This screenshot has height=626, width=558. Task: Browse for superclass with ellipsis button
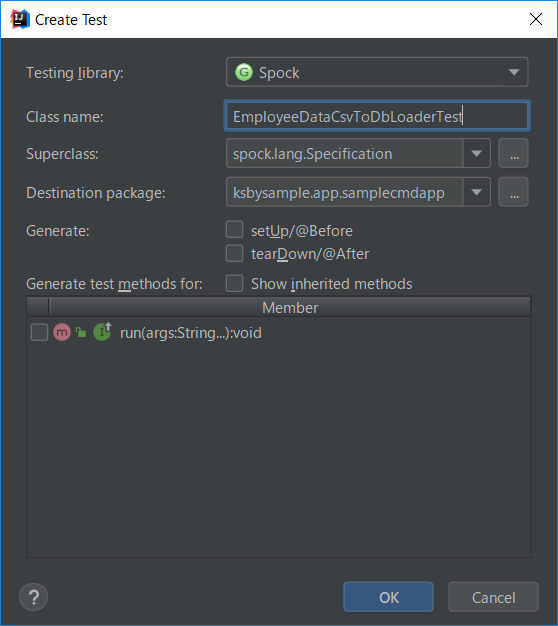pos(514,153)
